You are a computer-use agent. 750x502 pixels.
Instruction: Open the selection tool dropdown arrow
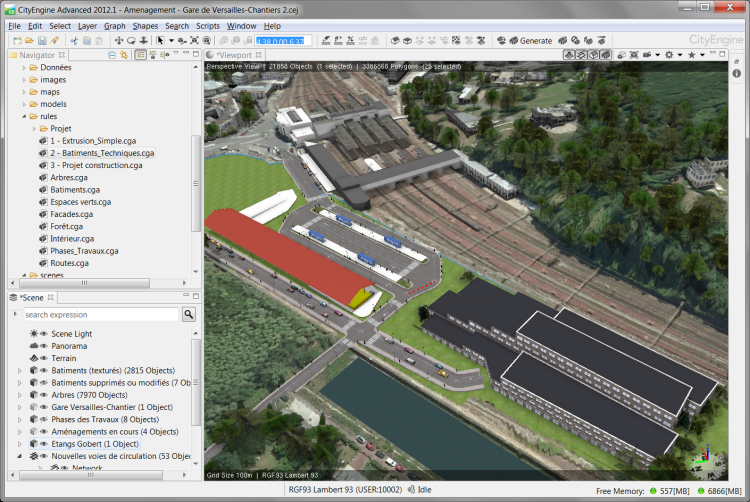[171, 41]
